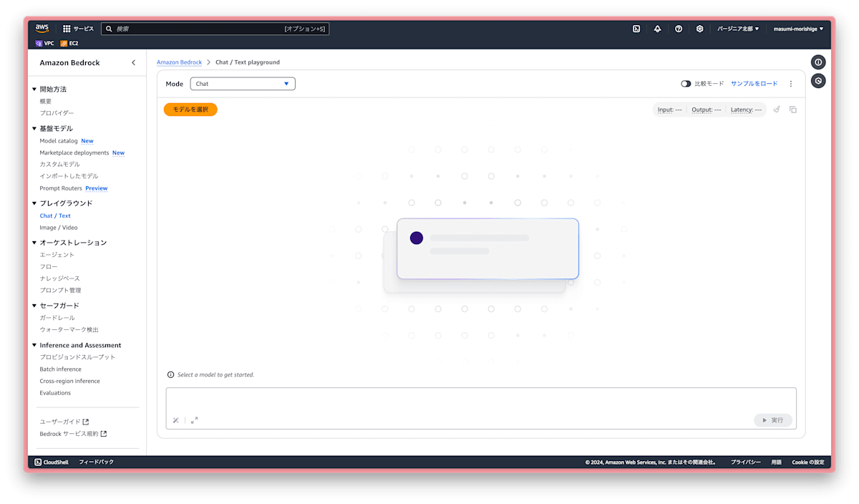
Task: Collapse the Amazon Bedrock sidebar
Action: (x=133, y=63)
